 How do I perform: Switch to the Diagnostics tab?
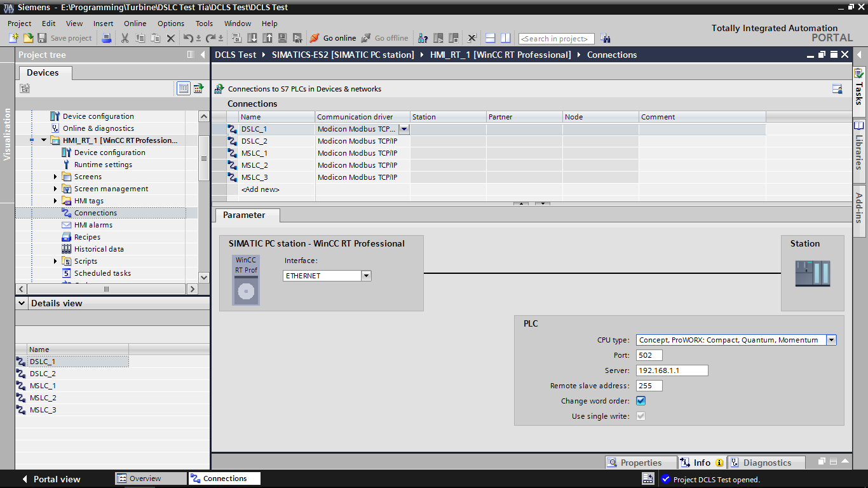click(766, 463)
